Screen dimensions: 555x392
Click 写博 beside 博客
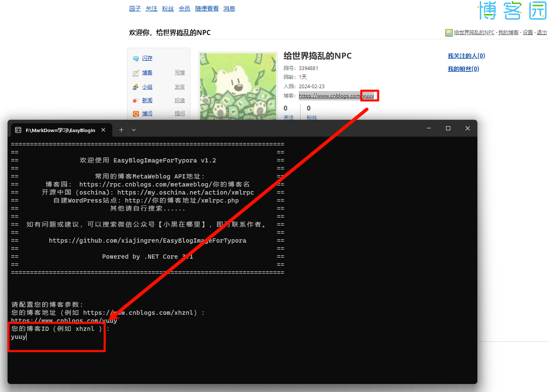(x=180, y=73)
